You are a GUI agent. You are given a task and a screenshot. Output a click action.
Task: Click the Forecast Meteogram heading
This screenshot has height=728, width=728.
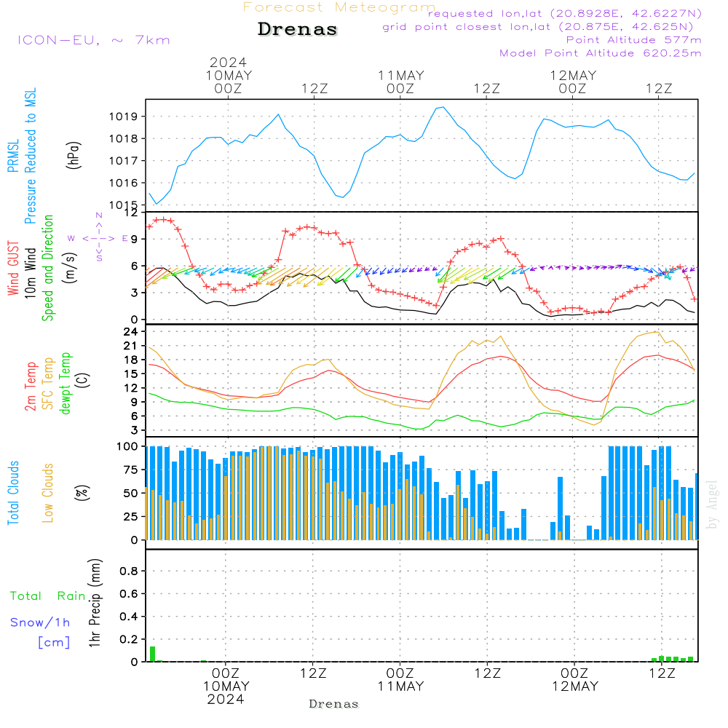point(339,7)
